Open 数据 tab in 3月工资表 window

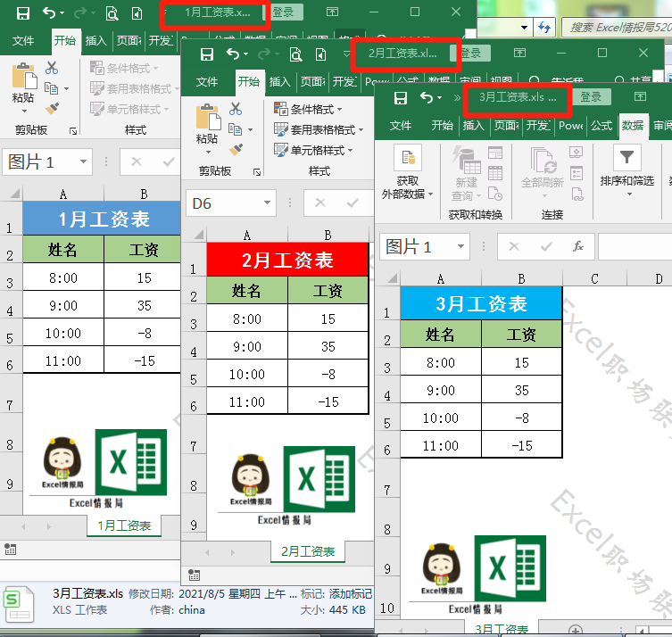[633, 125]
